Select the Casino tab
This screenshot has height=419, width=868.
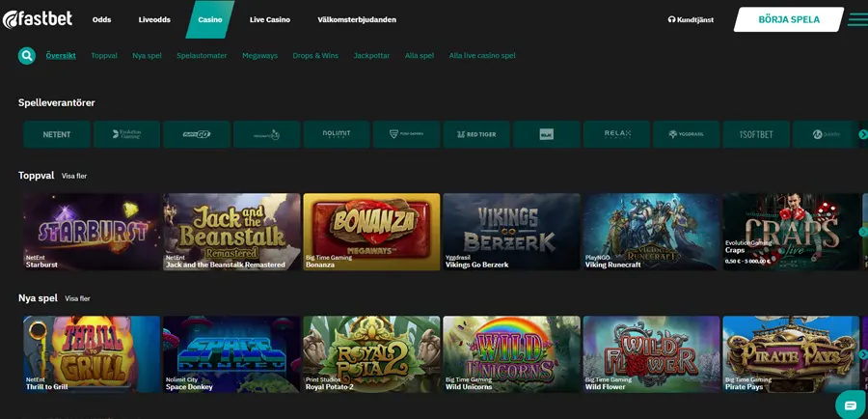[210, 19]
